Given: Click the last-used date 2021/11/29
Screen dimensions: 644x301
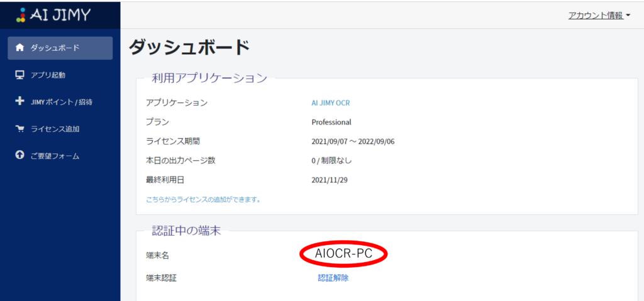Looking at the screenshot, I should tap(330, 180).
